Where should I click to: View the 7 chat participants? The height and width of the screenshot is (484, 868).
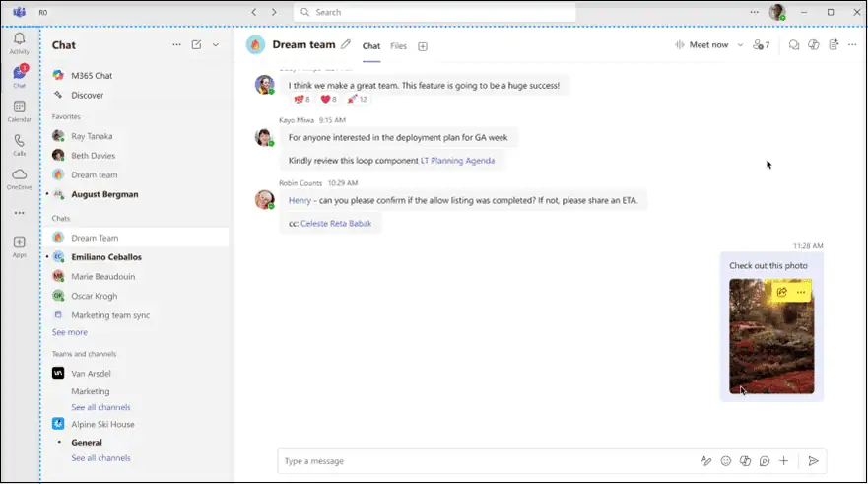[762, 45]
